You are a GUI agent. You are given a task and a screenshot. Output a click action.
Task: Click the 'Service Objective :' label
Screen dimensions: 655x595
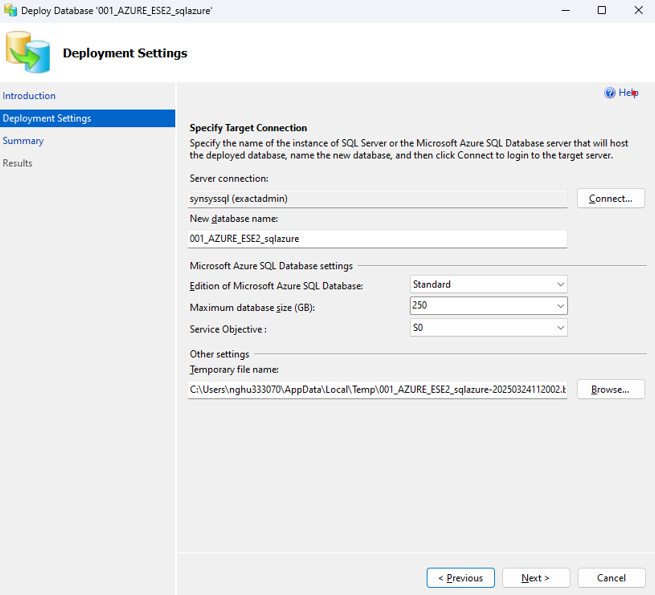click(228, 329)
